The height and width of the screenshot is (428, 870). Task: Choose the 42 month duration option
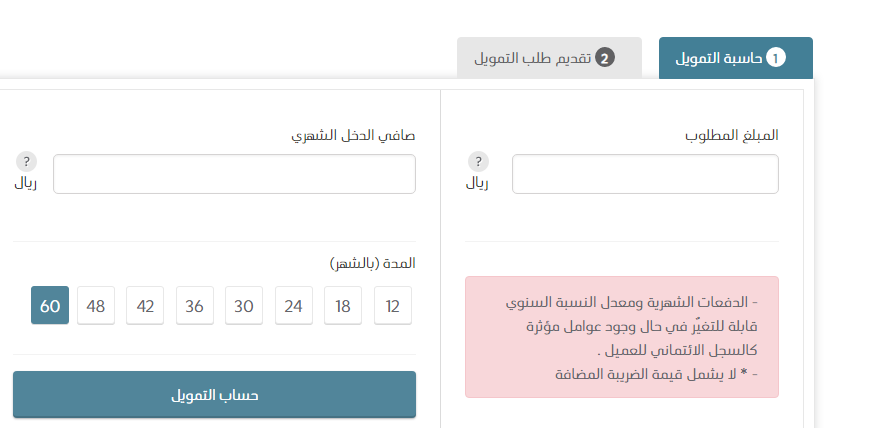(145, 305)
